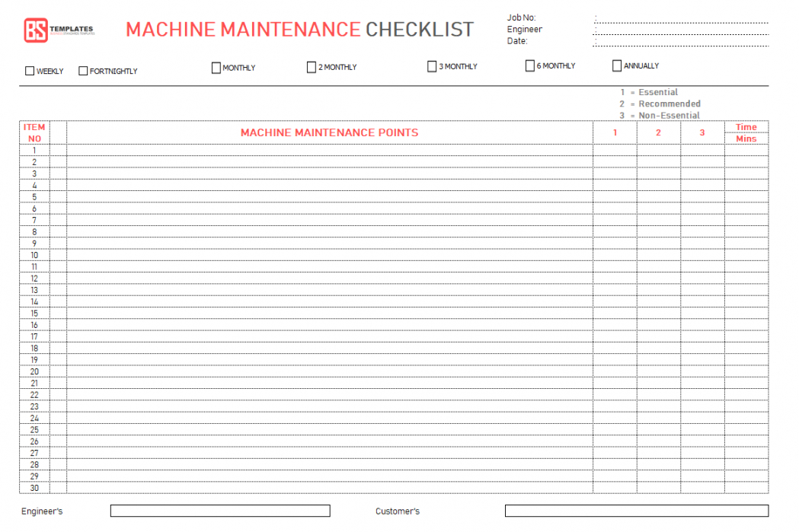This screenshot has height=532, width=799.
Task: Select the Machine Maintenance Points header
Action: [329, 132]
